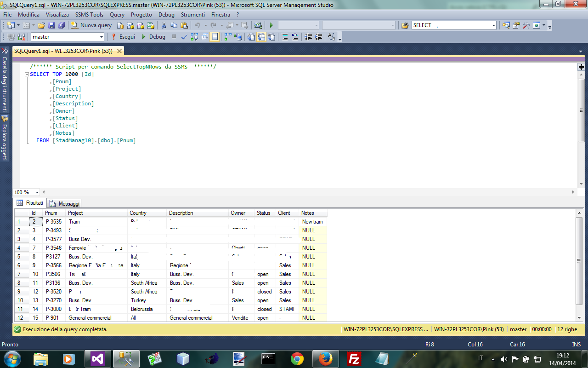
Task: Open the Strumenti menu
Action: point(193,15)
